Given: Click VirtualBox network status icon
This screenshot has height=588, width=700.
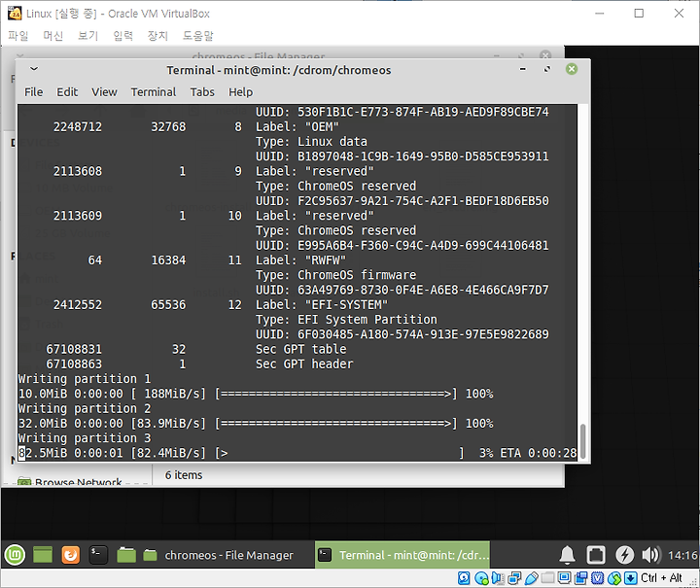Looking at the screenshot, I should click(x=514, y=578).
